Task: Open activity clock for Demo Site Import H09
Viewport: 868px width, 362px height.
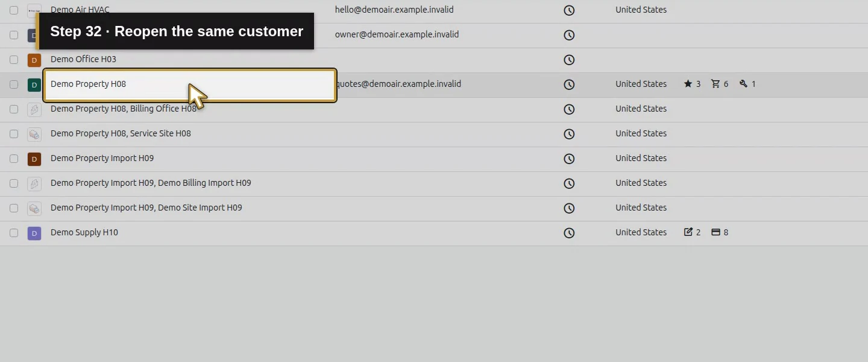Action: click(569, 208)
